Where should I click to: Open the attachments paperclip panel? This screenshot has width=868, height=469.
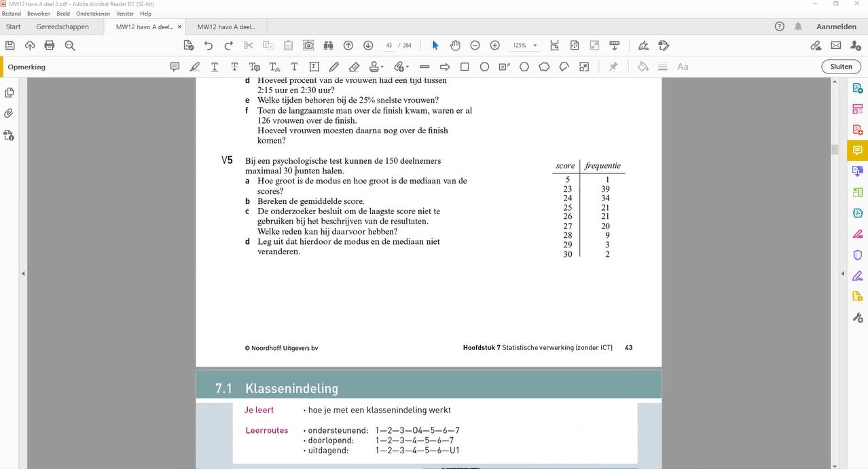pos(9,114)
